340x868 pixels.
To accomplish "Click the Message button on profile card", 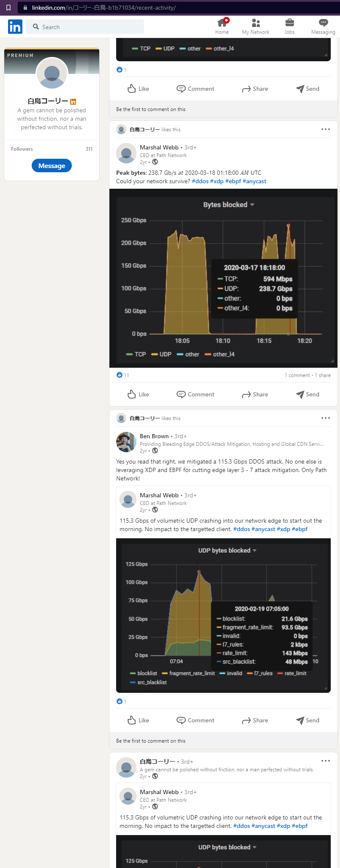I will click(x=52, y=165).
